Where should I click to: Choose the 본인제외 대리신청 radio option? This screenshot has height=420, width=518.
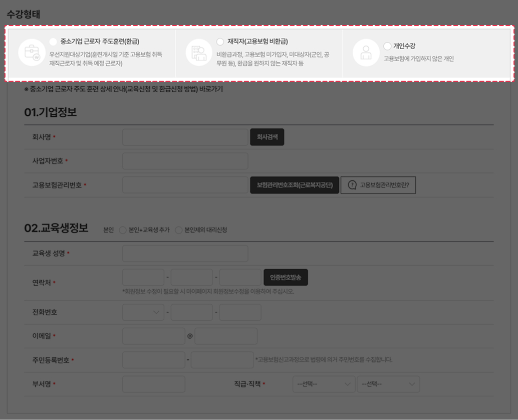(x=178, y=230)
